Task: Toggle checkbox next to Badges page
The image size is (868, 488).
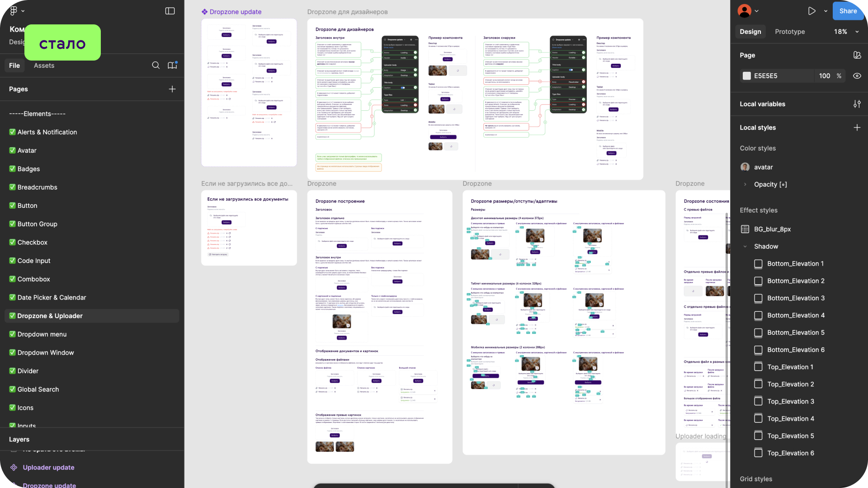Action: pos(12,169)
